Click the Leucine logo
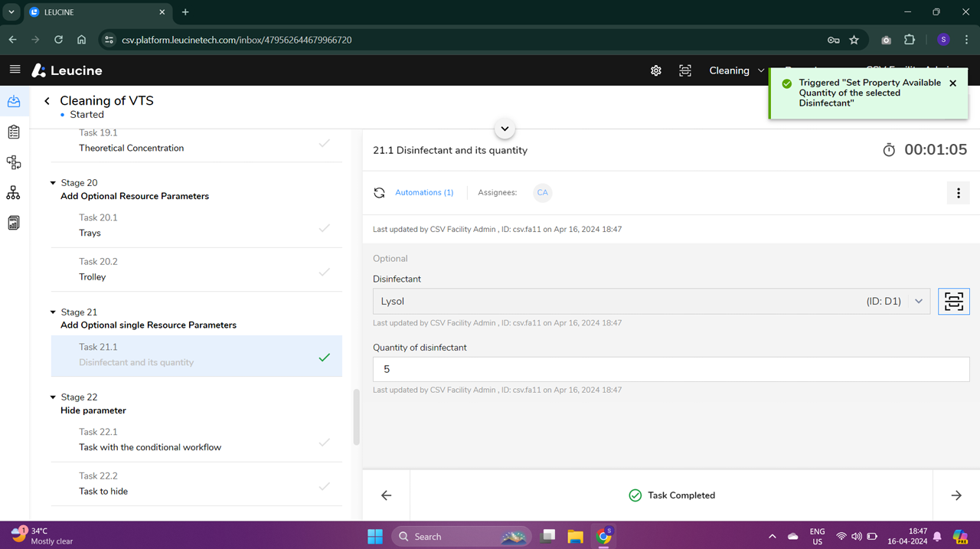This screenshot has height=549, width=980. [67, 70]
